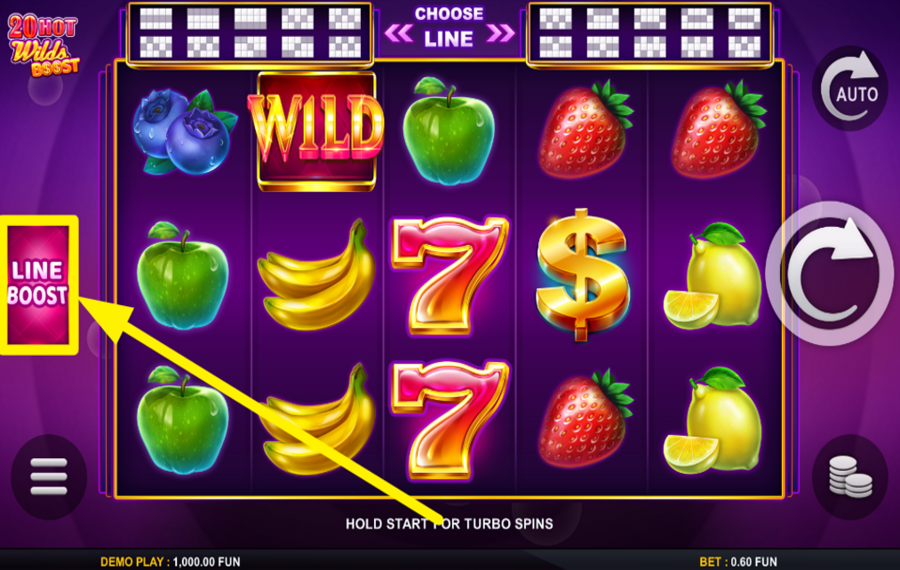Go to previous line with left arrows
The image size is (900, 570).
pos(399,34)
